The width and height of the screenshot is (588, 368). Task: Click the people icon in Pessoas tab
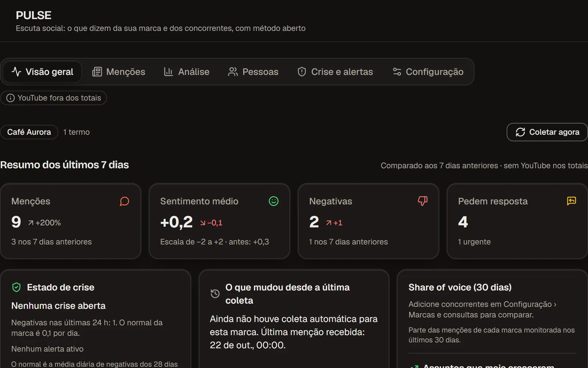coord(233,72)
